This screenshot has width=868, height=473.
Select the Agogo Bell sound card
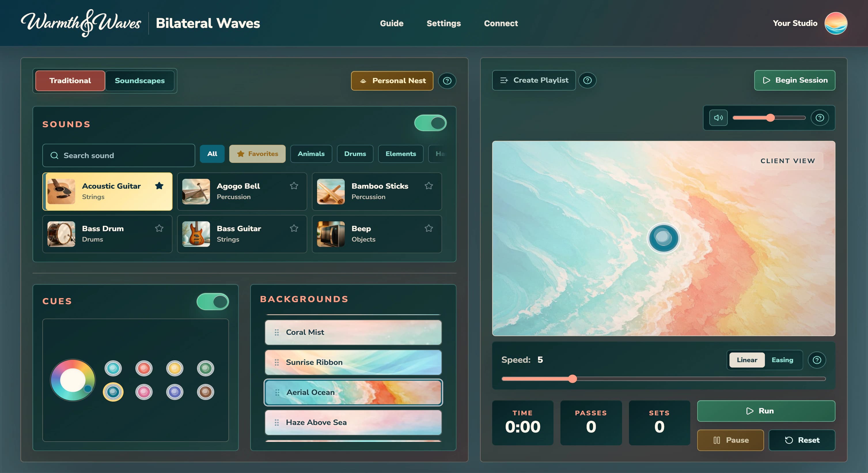point(242,192)
